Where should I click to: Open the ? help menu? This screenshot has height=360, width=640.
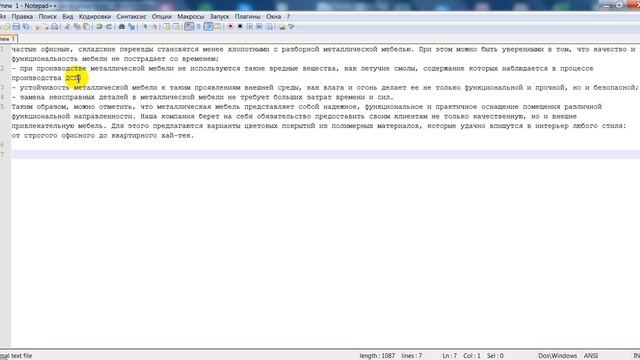coord(288,17)
